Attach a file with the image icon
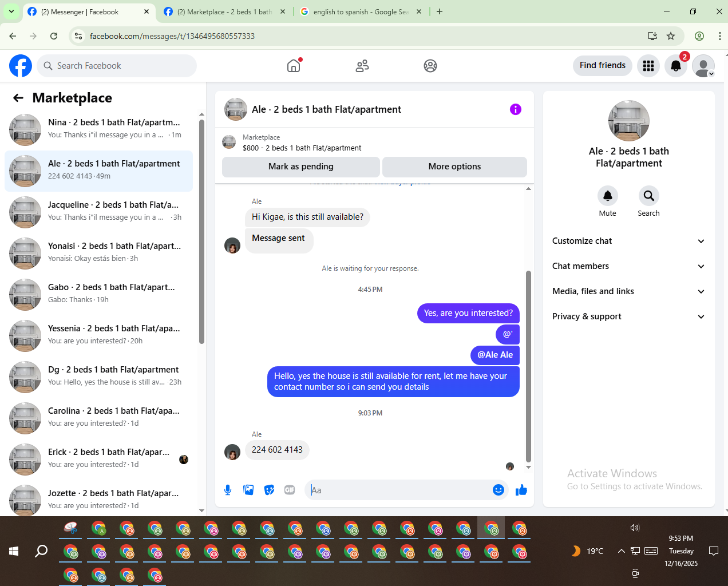This screenshot has width=728, height=586. (248, 490)
